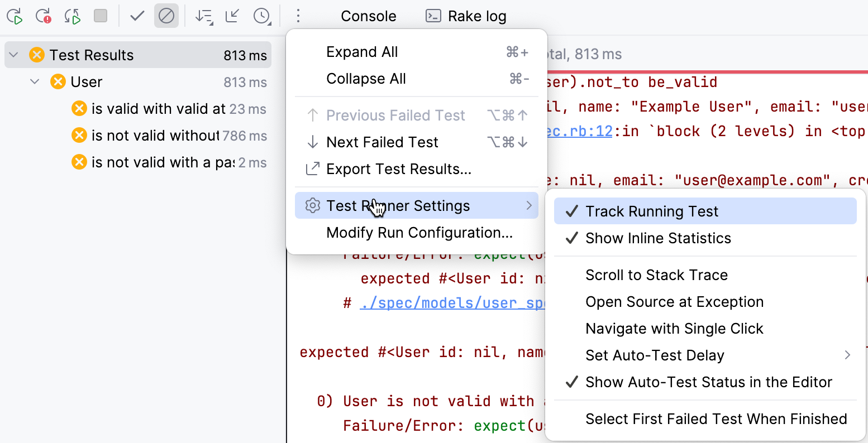The image size is (868, 443).
Task: Show passed tests via checkmark icon
Action: coord(136,16)
